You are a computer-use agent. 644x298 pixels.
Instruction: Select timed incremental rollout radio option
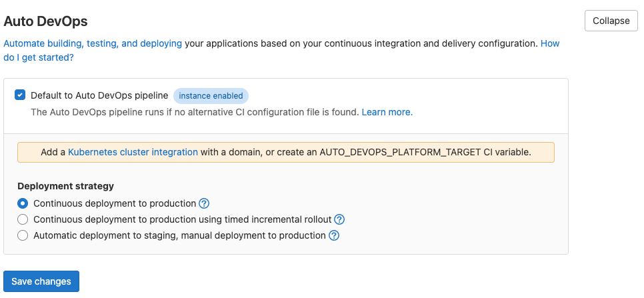(23, 219)
